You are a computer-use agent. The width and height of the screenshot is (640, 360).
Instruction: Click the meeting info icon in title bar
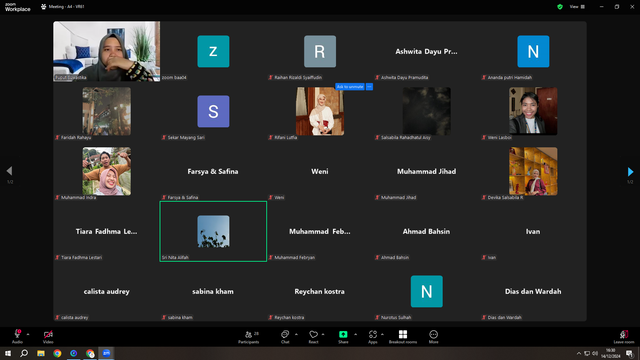(43, 7)
